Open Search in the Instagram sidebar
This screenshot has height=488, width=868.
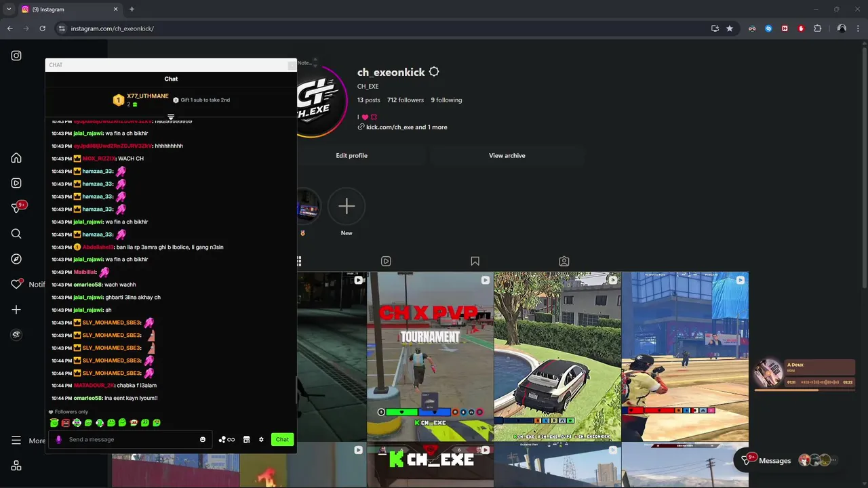point(16,234)
